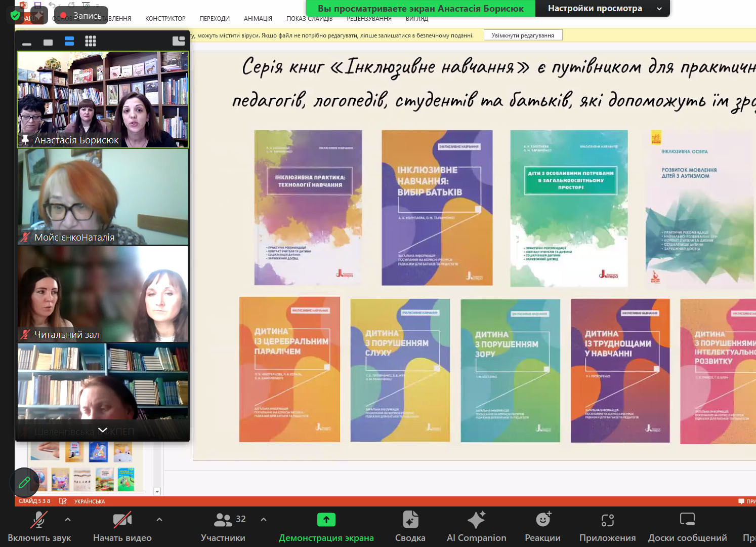Open the Сводка meeting summary
This screenshot has width=756, height=547.
point(410,527)
